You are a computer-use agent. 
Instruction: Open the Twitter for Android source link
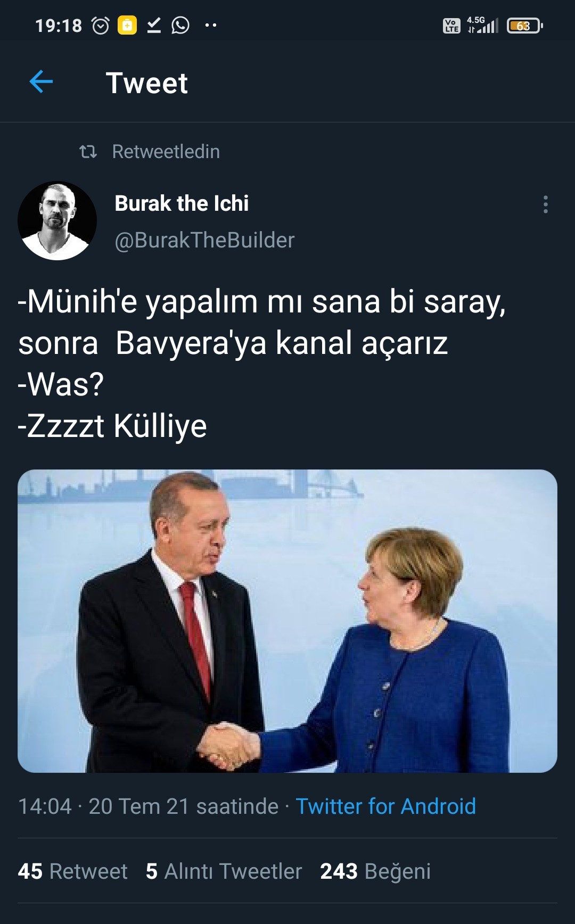click(385, 806)
